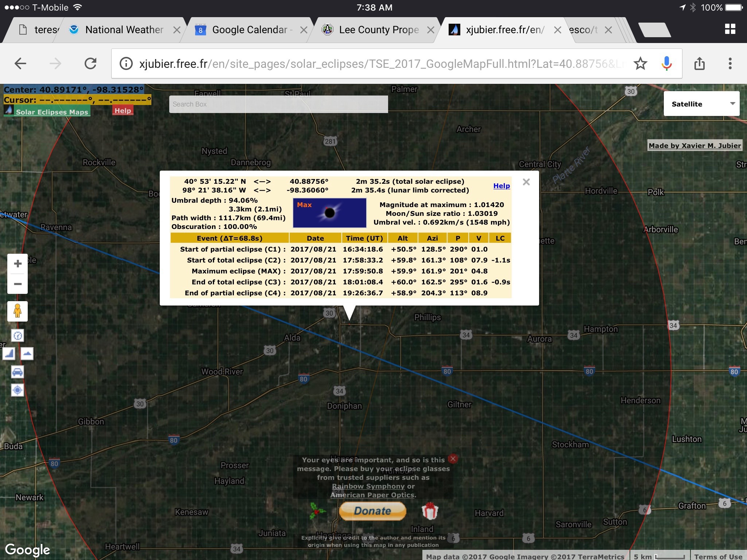Close the eclipse info popup window
Screen dimensions: 747x560
point(526,182)
